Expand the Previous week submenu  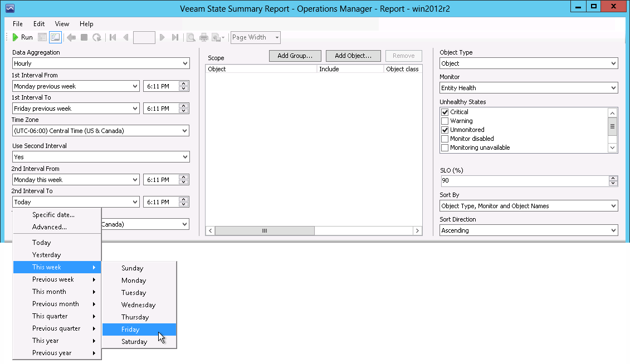click(57, 279)
